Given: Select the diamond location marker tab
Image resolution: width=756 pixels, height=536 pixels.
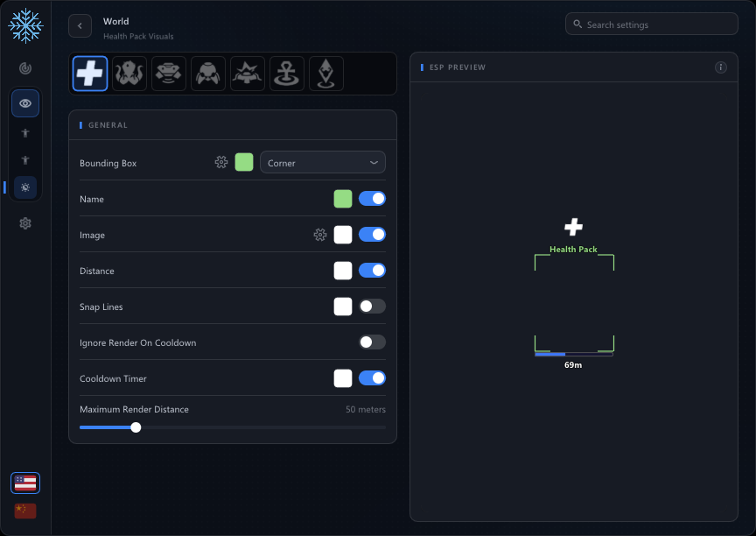Looking at the screenshot, I should pyautogui.click(x=326, y=74).
